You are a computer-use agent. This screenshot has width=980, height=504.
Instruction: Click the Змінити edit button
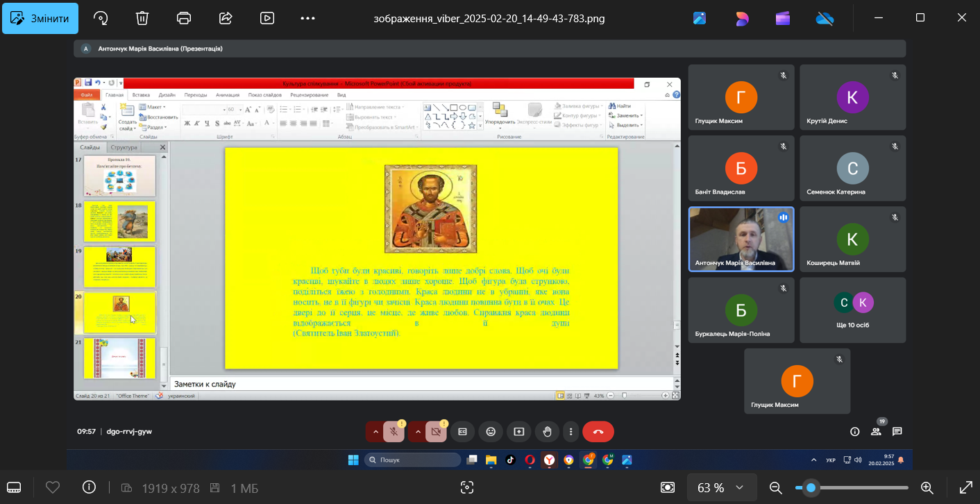(x=40, y=18)
